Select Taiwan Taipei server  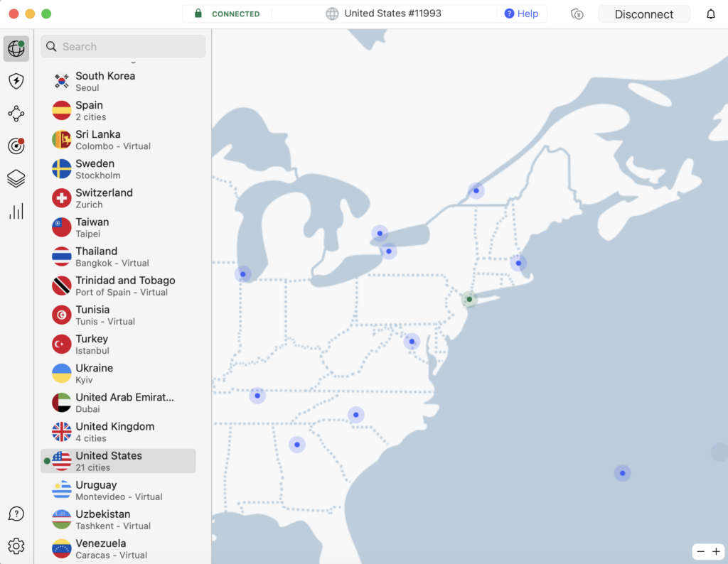(119, 227)
